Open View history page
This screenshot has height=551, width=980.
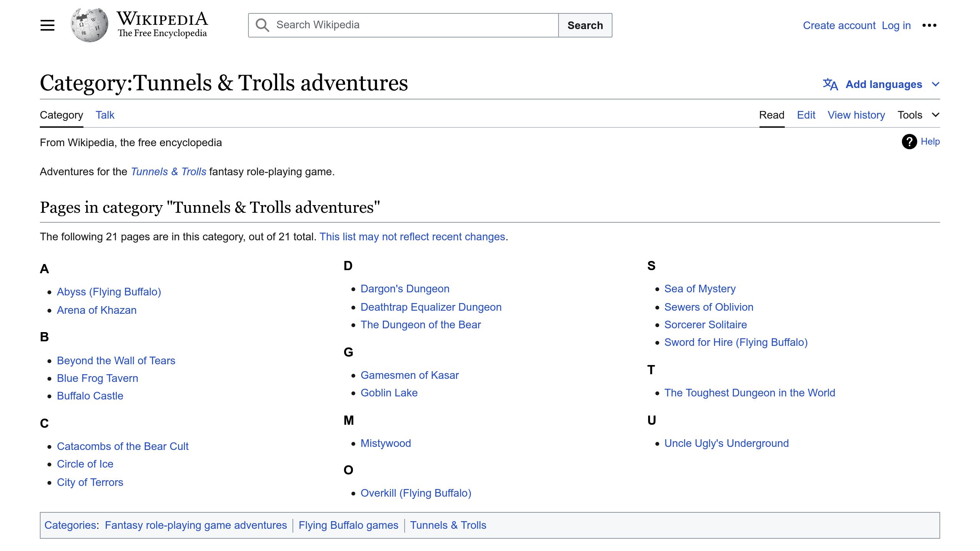[x=856, y=115]
